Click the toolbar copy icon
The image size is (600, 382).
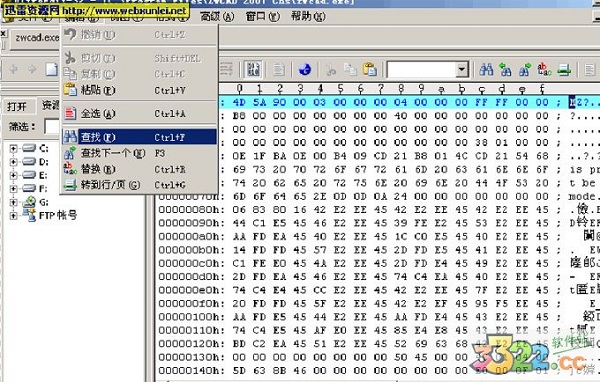[350, 70]
